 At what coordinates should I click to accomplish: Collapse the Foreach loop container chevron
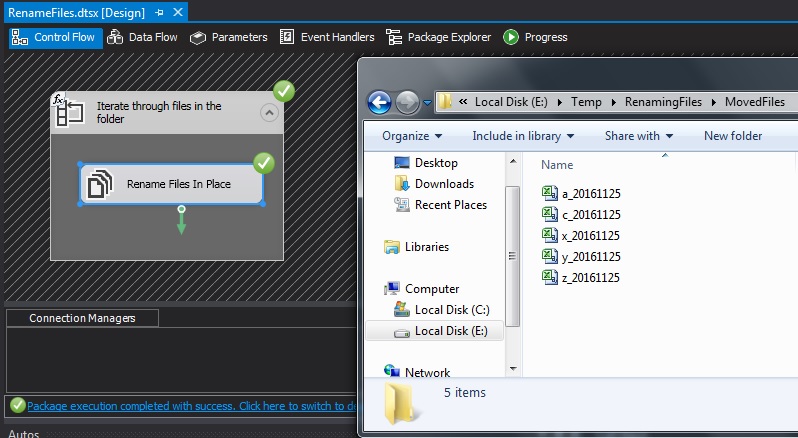point(269,112)
